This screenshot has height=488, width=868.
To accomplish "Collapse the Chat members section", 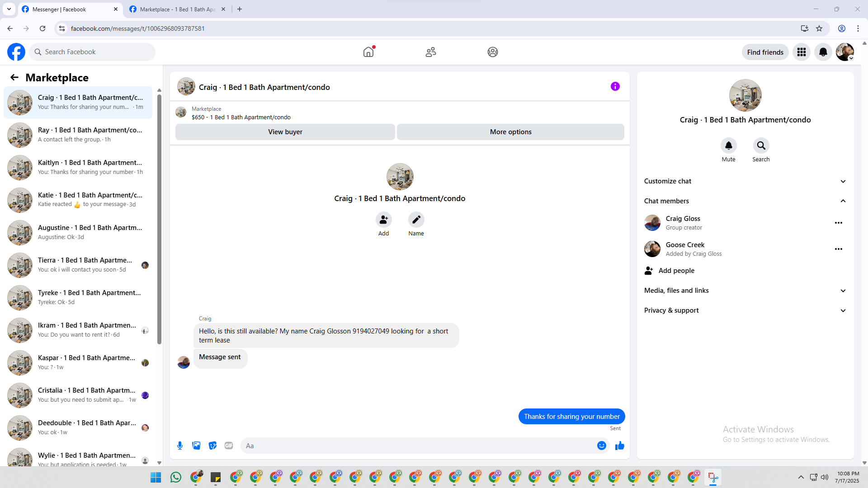I will point(745,201).
